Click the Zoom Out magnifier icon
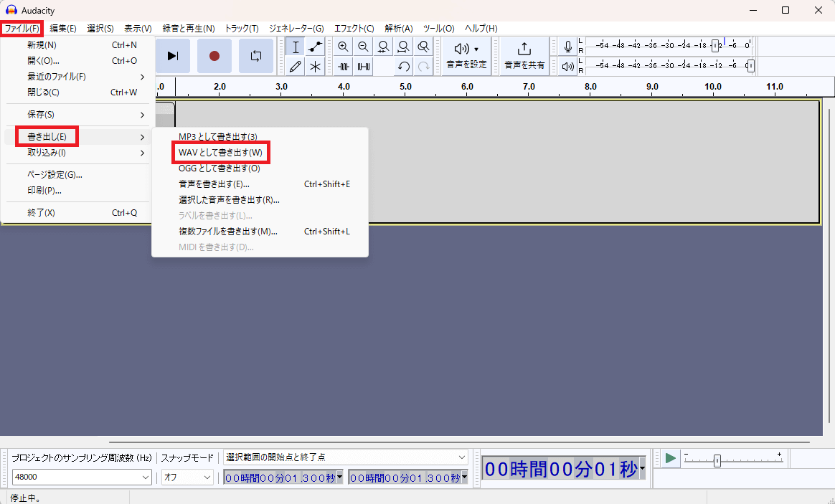The image size is (835, 504). 363,47
